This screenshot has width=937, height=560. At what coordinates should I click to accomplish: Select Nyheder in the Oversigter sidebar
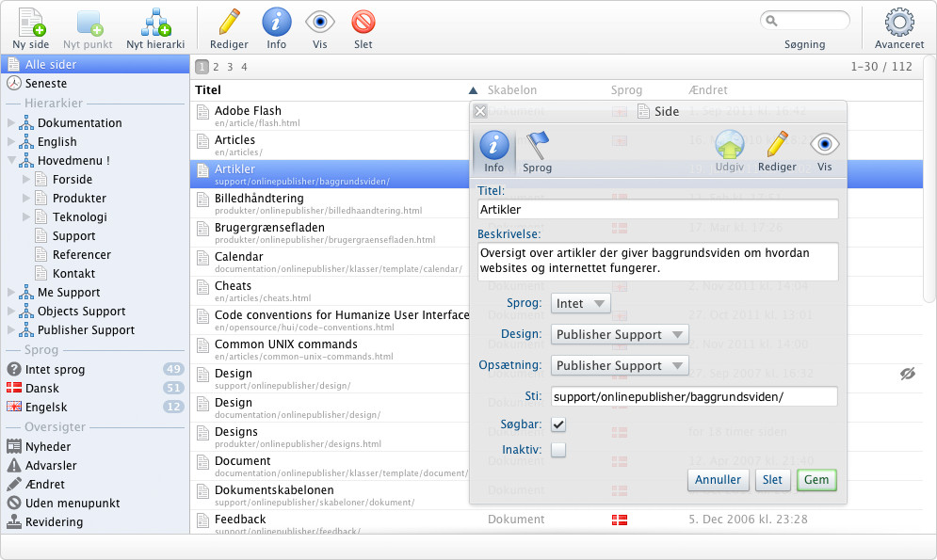[48, 447]
